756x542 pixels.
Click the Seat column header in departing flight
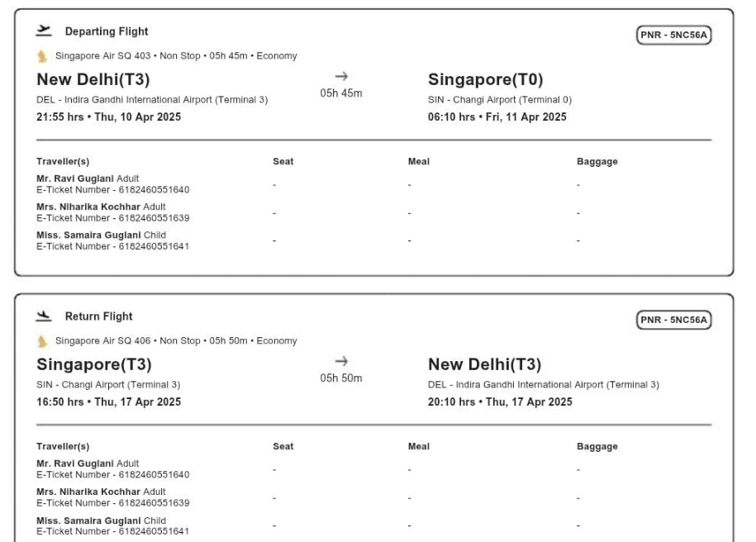coord(283,162)
